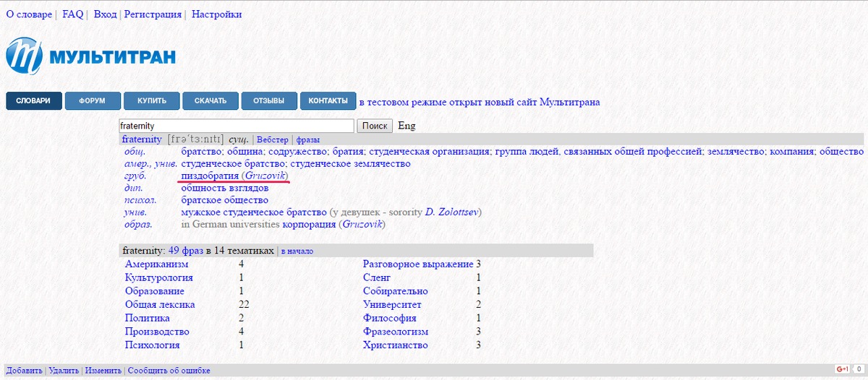Open D. Zolottsev author link
Screen dimensions: 868x380
point(451,212)
